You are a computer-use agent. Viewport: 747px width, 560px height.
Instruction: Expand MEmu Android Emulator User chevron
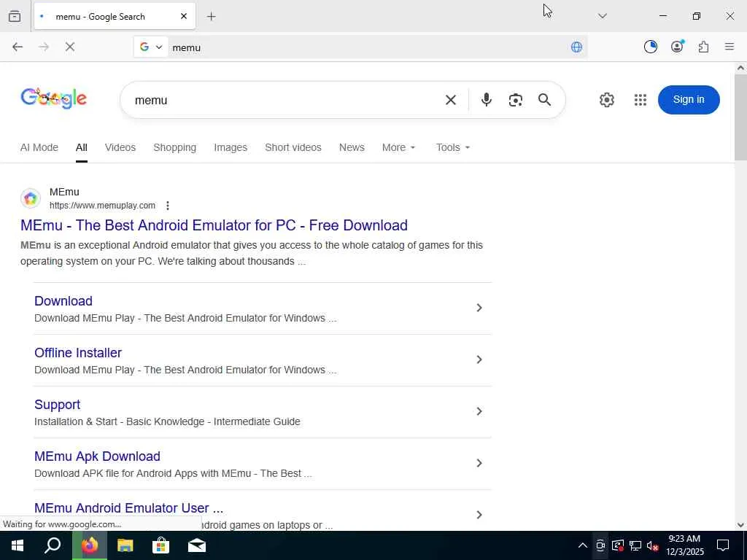479,515
